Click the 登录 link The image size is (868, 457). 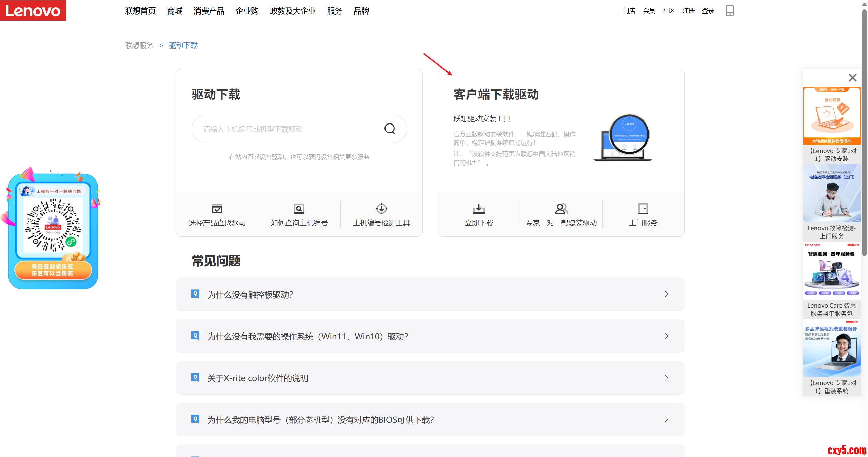(708, 11)
